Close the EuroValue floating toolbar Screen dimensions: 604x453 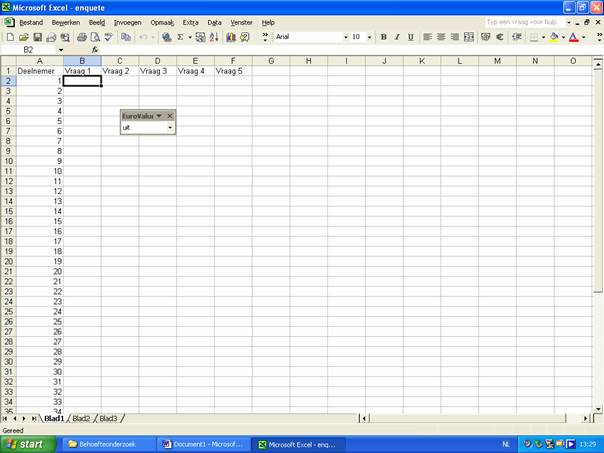(170, 116)
